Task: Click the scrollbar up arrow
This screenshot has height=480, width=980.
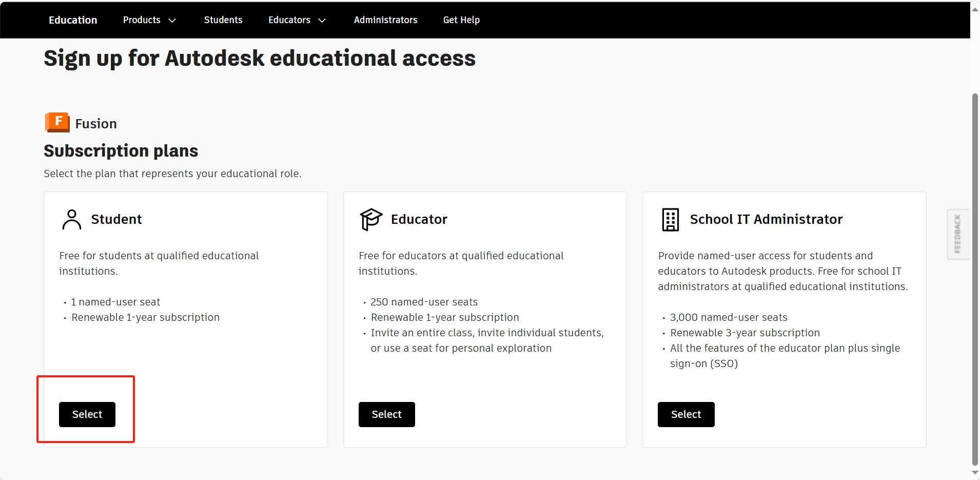Action: pyautogui.click(x=975, y=9)
